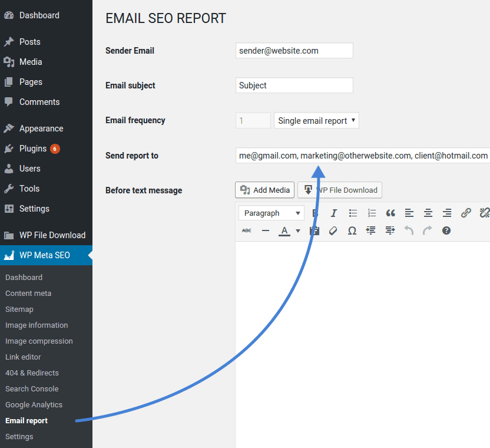The width and height of the screenshot is (490, 448).
Task: Click the Send report to email field
Action: click(362, 156)
